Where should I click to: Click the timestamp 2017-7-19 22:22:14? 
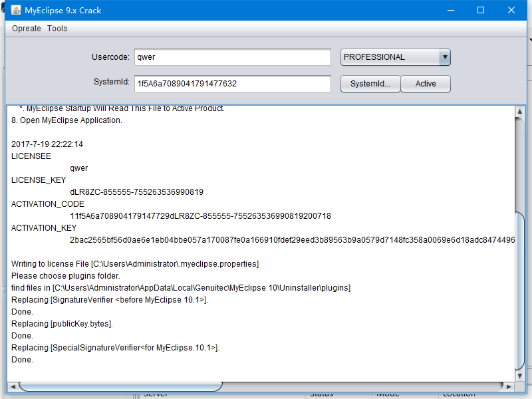coord(47,144)
